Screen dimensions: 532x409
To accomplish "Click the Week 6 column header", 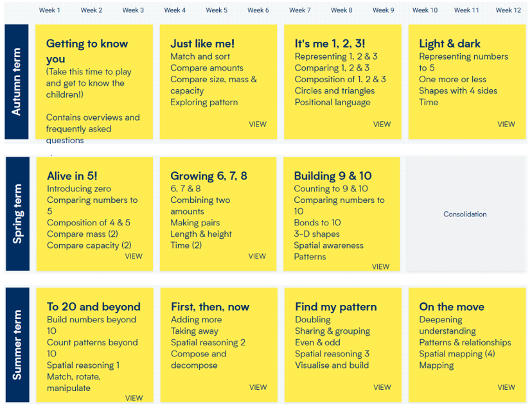I will coord(258,10).
